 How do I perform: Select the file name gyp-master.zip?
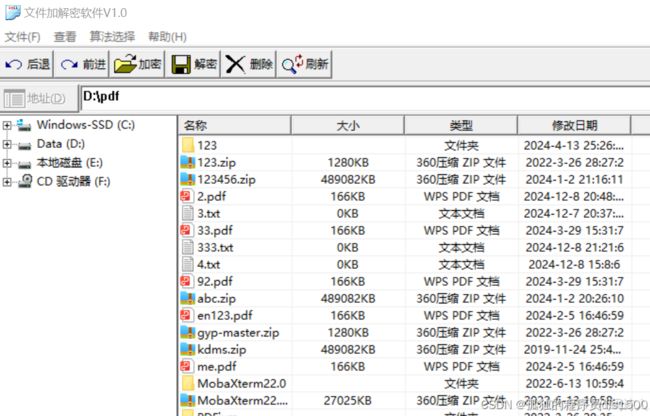(238, 332)
